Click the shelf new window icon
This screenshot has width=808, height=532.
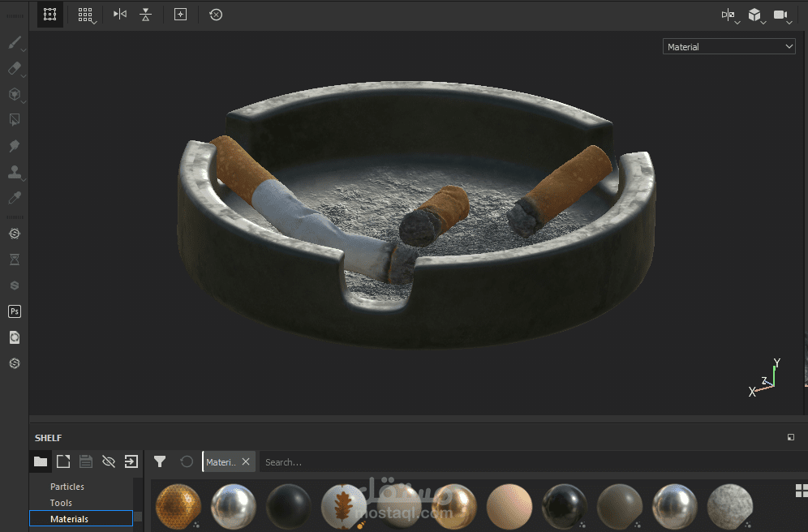tap(63, 461)
